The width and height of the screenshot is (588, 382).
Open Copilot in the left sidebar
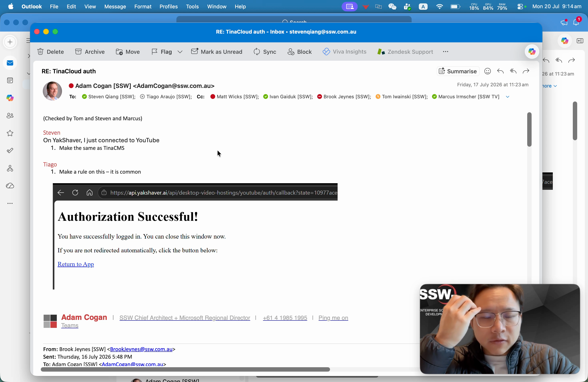coord(10,98)
